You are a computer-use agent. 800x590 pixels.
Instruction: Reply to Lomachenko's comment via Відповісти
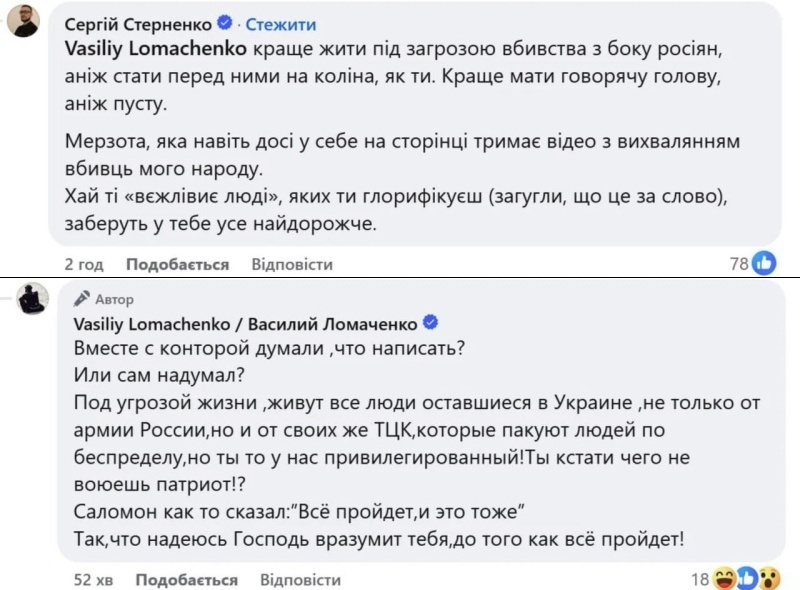300,579
